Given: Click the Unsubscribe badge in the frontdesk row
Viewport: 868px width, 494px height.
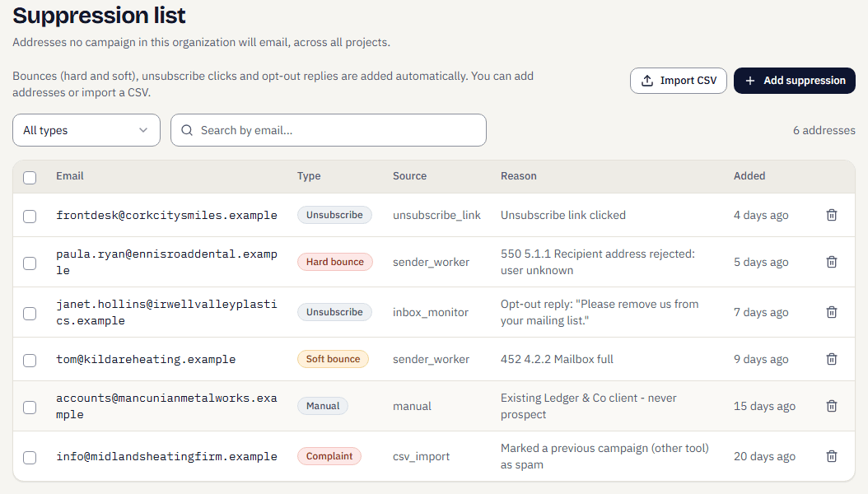Looking at the screenshot, I should coord(334,215).
